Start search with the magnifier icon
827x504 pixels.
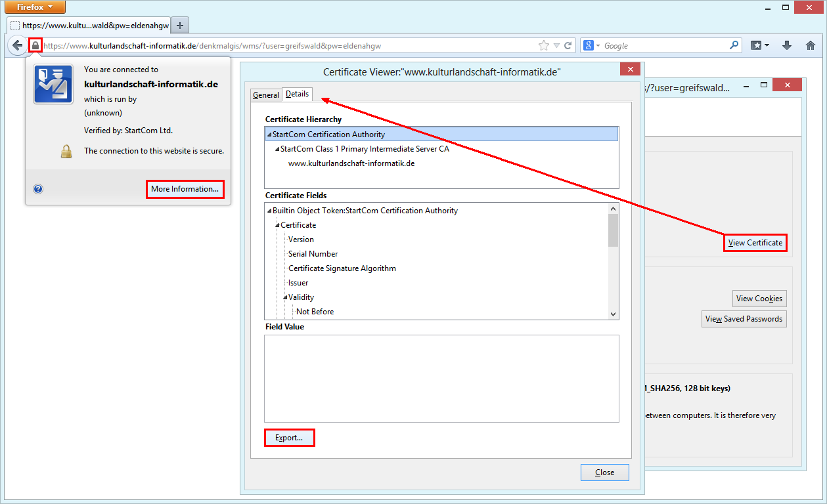point(734,45)
